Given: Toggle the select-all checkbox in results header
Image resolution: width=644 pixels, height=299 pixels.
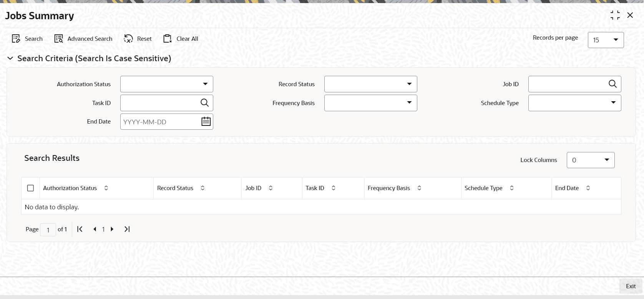Looking at the screenshot, I should [31, 188].
